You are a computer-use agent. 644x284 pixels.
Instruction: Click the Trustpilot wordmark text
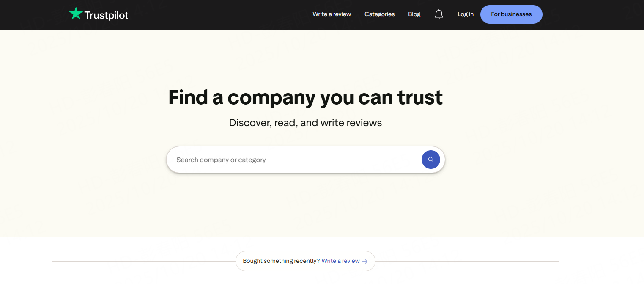click(x=106, y=15)
